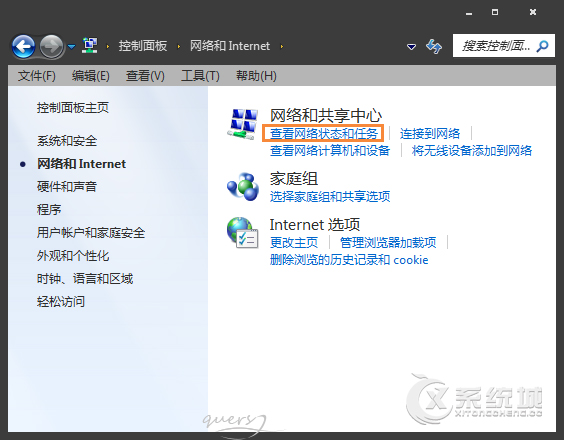Click the Forward navigation arrow button

point(51,46)
